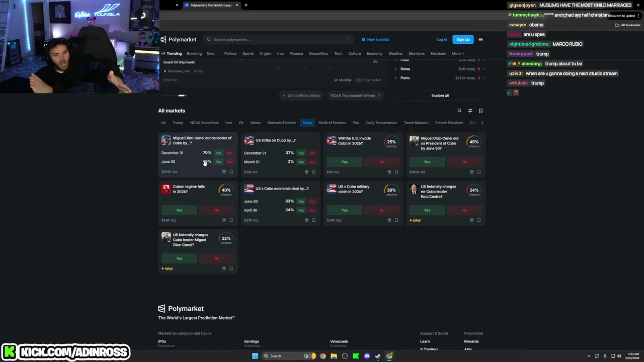Viewport: 644px width, 362px height.
Task: Bookmark the 'Will the U.S. invade Cuba' market
Action: pyautogui.click(x=396, y=172)
